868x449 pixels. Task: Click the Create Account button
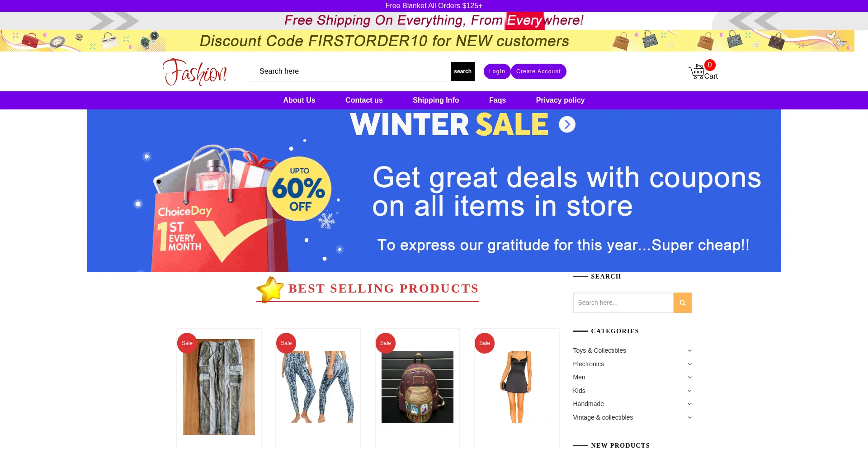538,71
